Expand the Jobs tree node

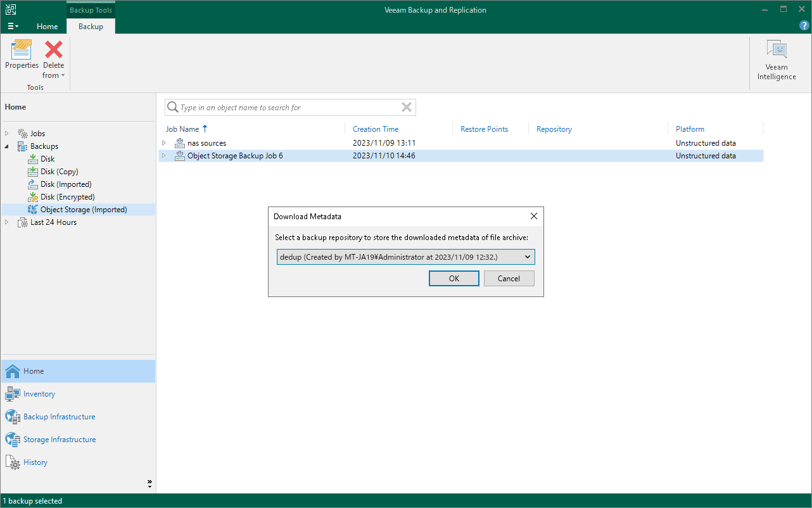[x=6, y=133]
